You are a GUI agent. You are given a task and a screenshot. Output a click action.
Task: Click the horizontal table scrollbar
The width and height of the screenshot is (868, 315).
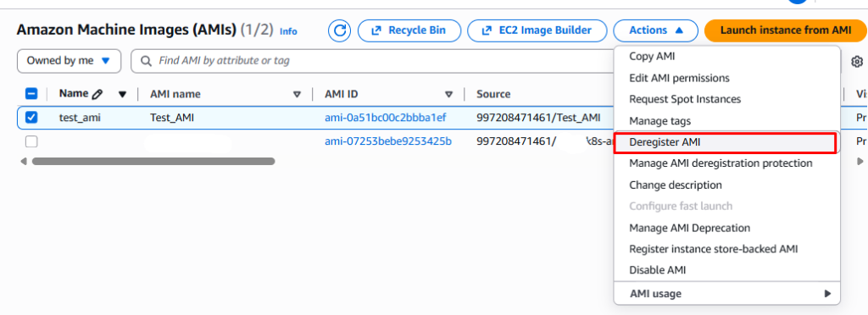pyautogui.click(x=153, y=162)
